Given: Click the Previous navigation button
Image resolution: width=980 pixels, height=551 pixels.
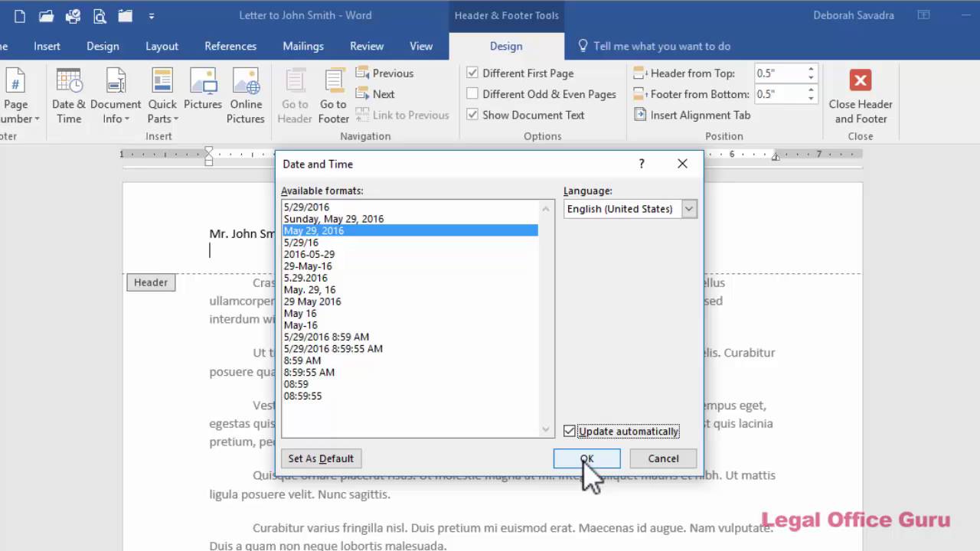Looking at the screenshot, I should coord(384,73).
